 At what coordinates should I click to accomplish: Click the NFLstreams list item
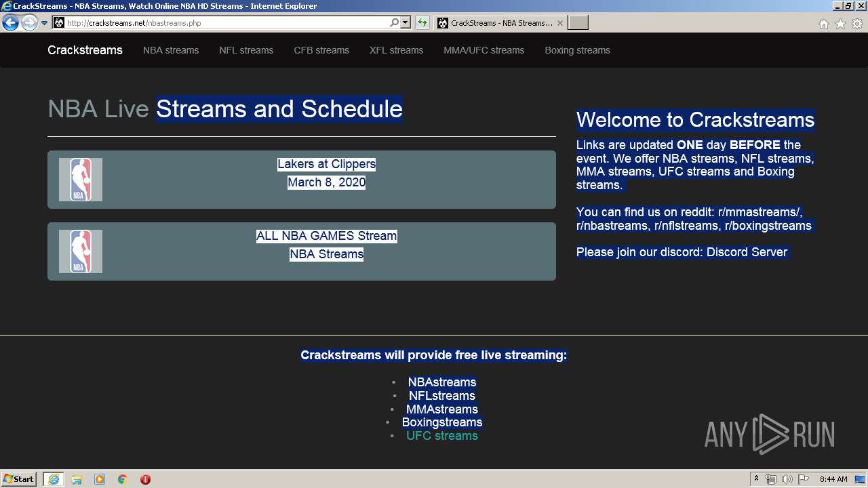click(442, 396)
